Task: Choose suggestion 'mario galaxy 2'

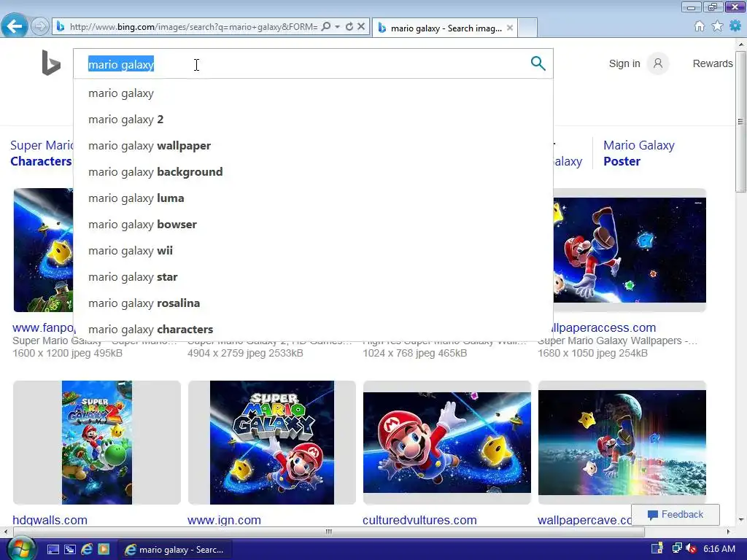Action: click(313, 120)
